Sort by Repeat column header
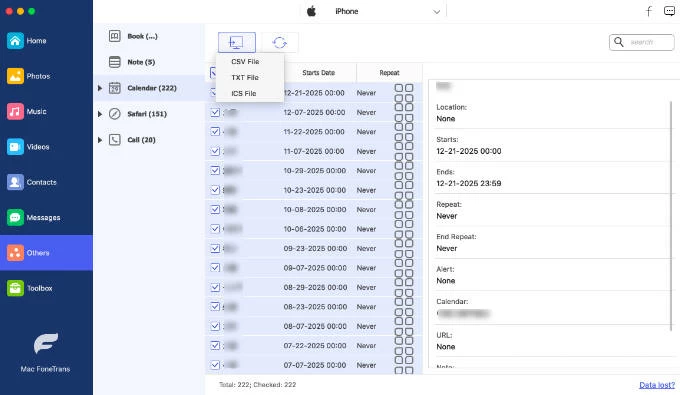Viewport: 680px width, 395px height. [x=389, y=72]
